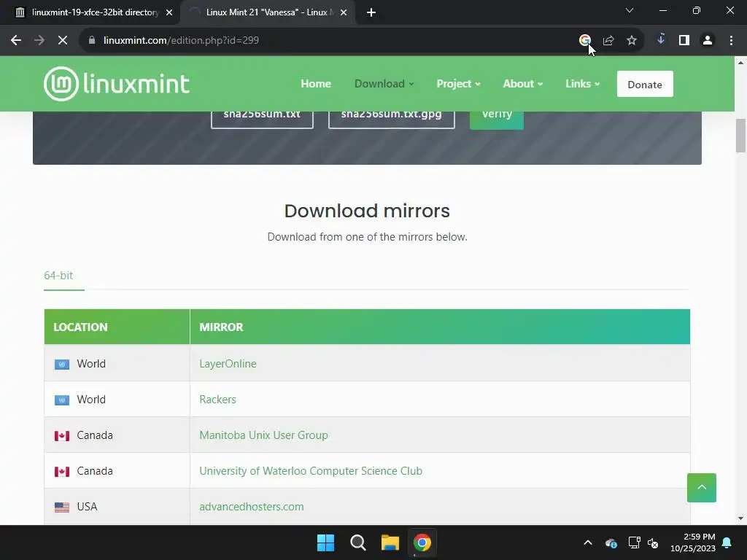
Task: Stop loading the page
Action: click(63, 41)
